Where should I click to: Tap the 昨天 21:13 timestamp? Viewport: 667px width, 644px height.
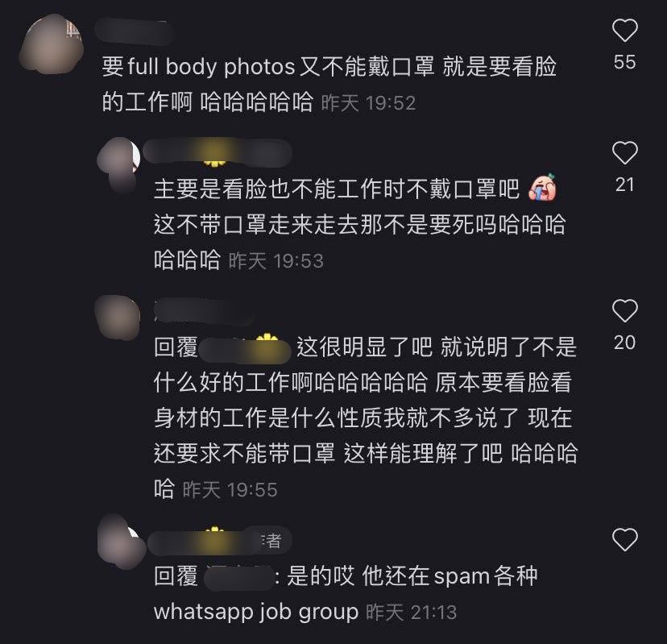(412, 613)
